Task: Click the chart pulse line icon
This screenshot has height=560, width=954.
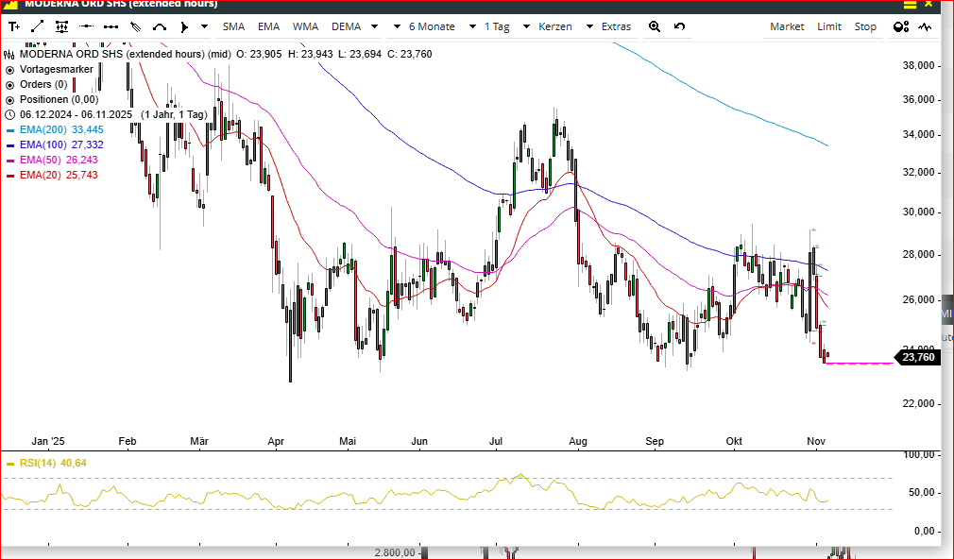Action: [924, 26]
